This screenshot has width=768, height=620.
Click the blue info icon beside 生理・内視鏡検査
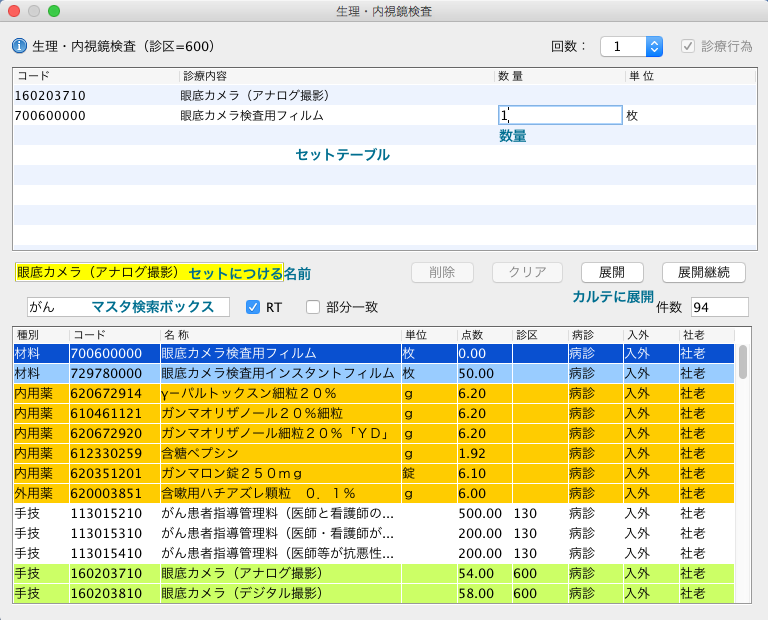coord(19,46)
